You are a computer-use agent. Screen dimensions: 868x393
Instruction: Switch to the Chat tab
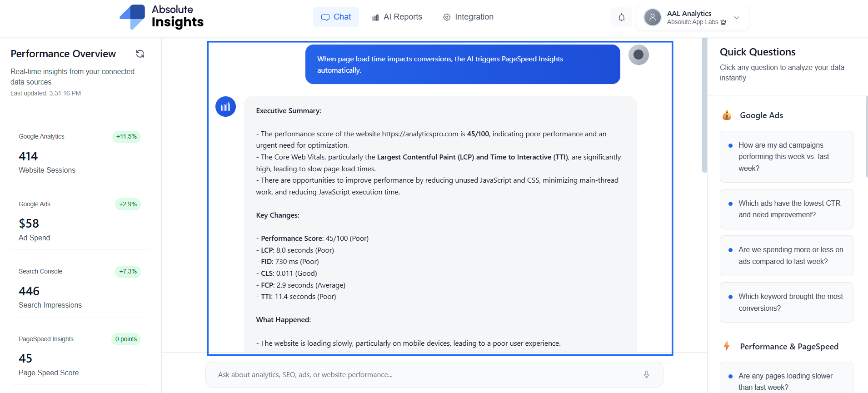pos(336,17)
